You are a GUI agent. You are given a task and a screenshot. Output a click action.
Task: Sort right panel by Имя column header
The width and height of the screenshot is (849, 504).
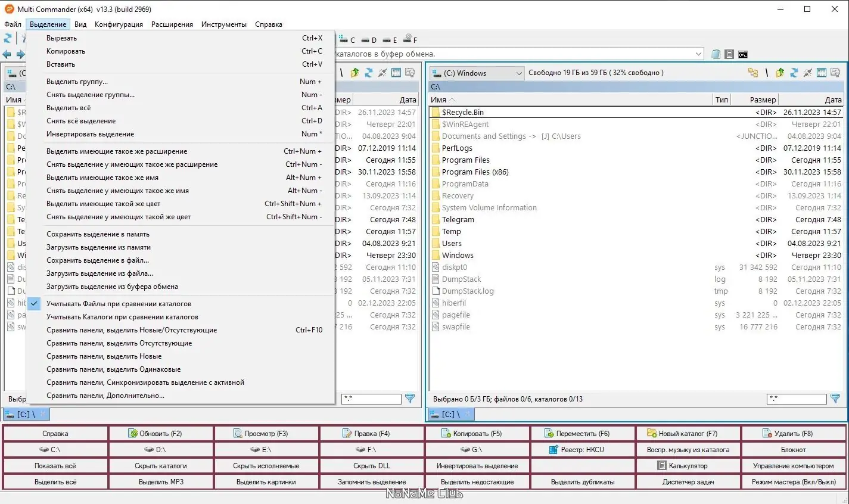pyautogui.click(x=570, y=100)
